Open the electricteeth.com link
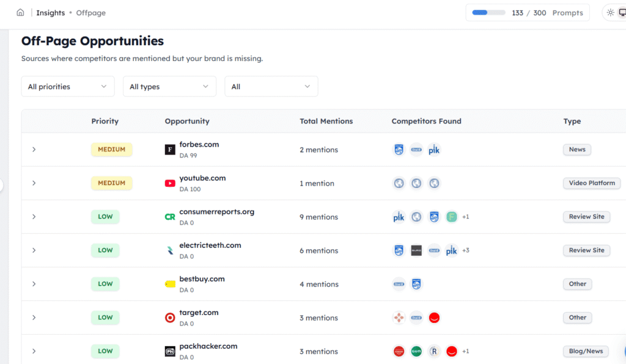This screenshot has width=626, height=364. tap(210, 245)
